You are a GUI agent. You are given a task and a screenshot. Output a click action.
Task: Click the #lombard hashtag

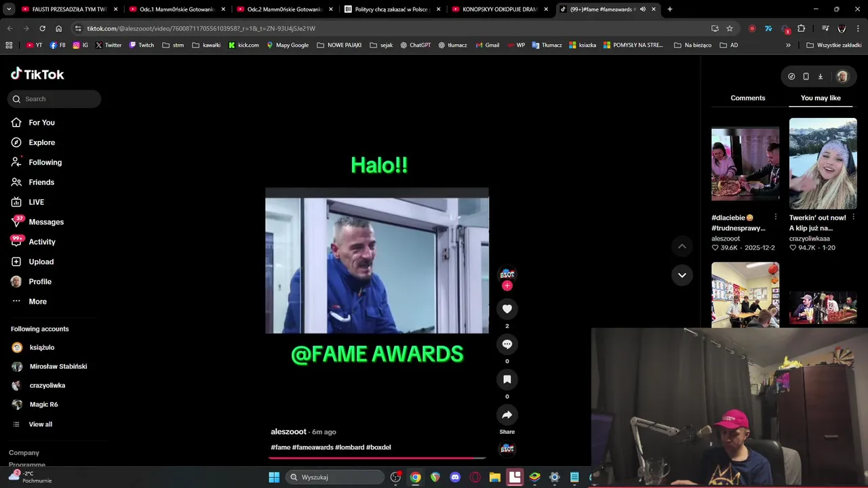350,447
